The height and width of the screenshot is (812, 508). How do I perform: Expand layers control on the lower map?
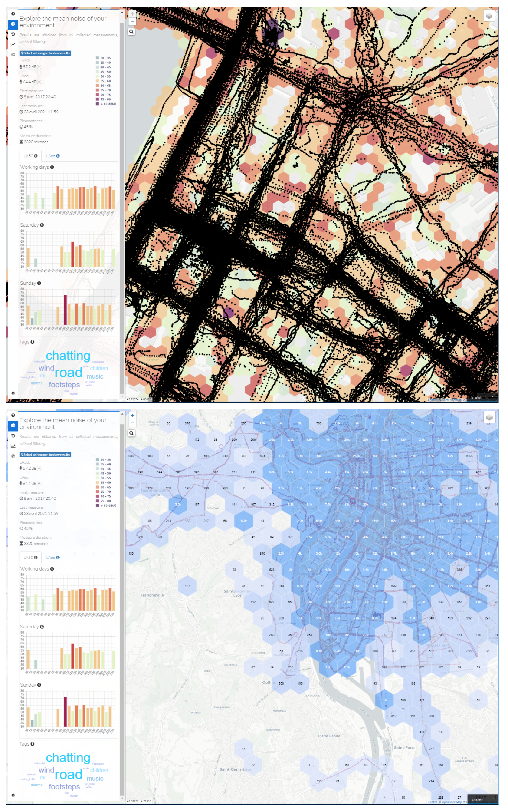pos(489,417)
